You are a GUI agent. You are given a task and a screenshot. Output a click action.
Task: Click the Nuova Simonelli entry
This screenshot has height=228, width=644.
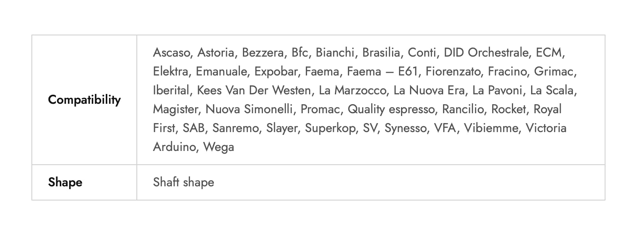click(x=249, y=109)
